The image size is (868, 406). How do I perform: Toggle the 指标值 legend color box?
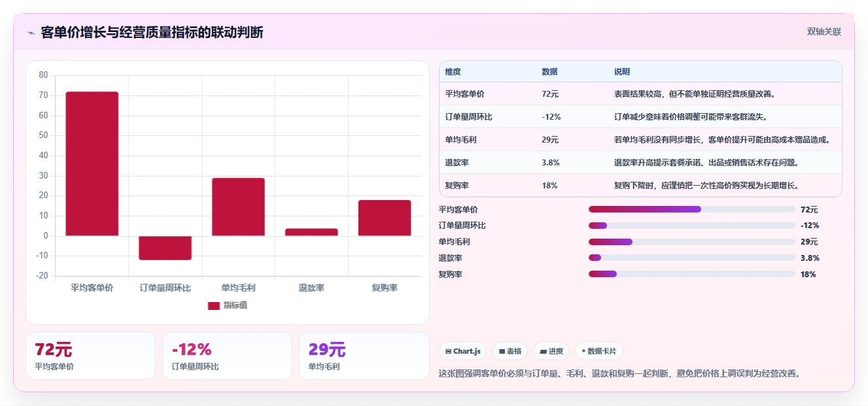point(213,305)
